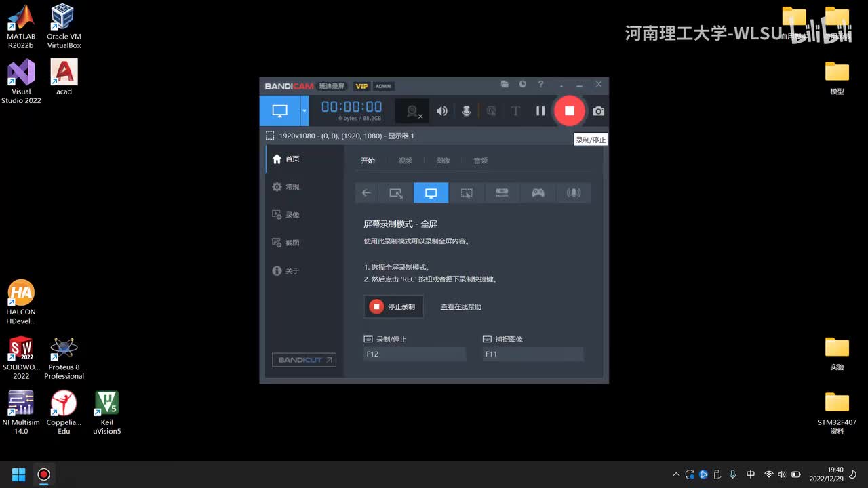Image resolution: width=868 pixels, height=488 pixels.
Task: Open the Windows Start menu
Action: (x=19, y=474)
